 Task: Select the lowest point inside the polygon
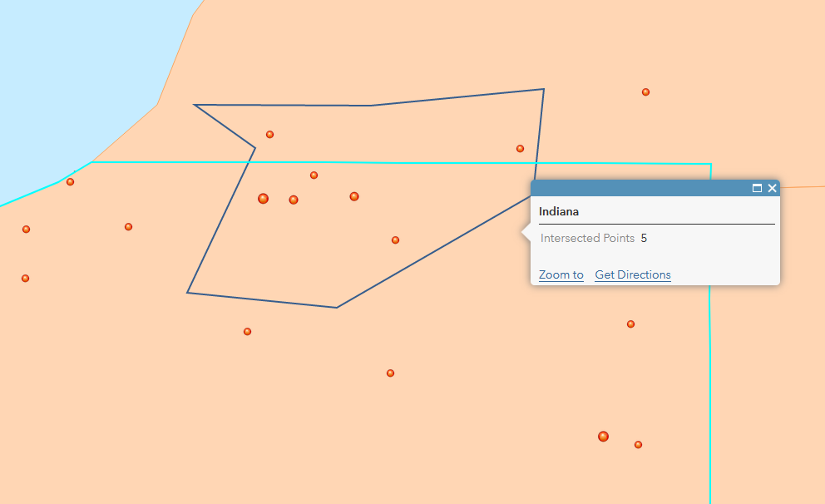(x=395, y=240)
